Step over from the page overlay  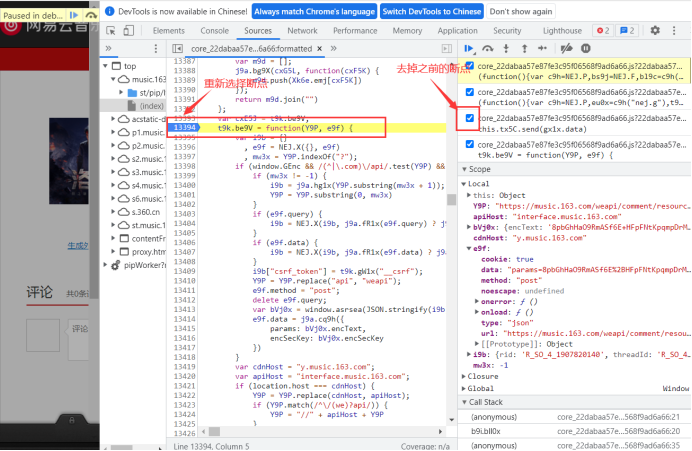[x=91, y=15]
